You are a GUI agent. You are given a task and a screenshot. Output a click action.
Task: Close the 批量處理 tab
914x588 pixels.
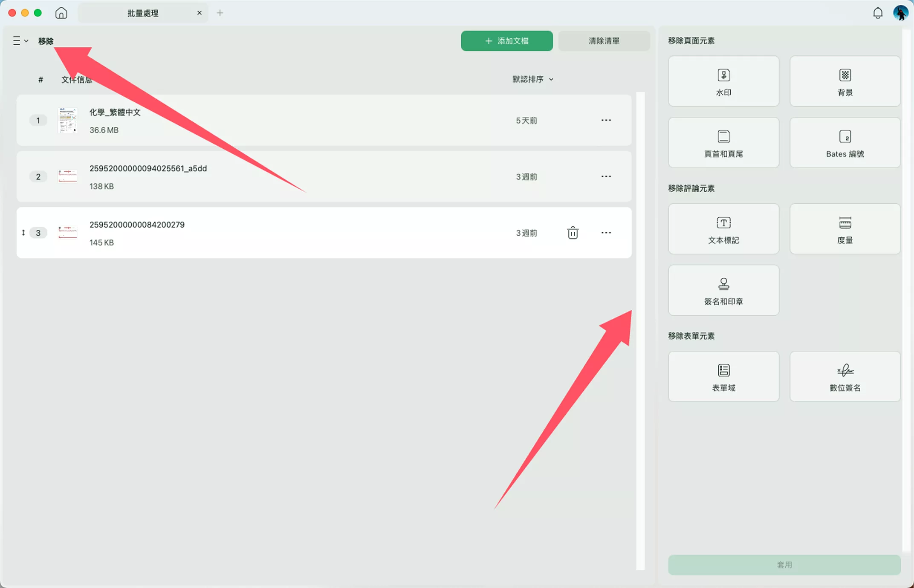(199, 13)
